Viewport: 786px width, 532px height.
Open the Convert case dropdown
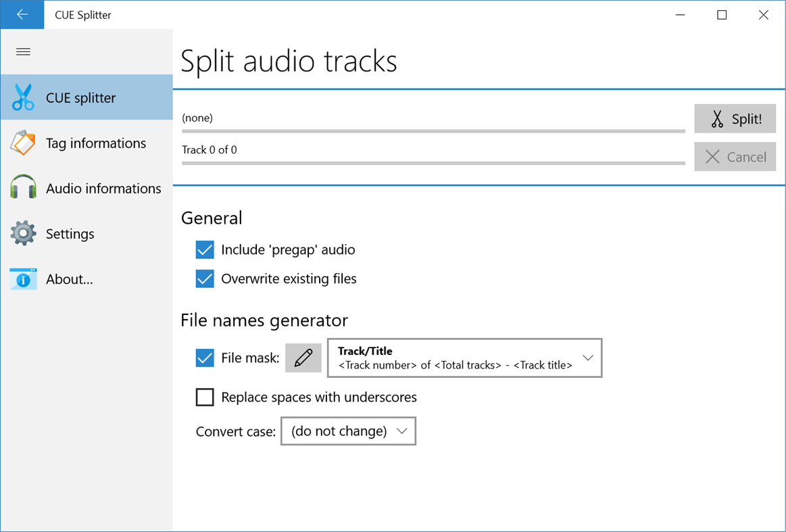(x=348, y=431)
